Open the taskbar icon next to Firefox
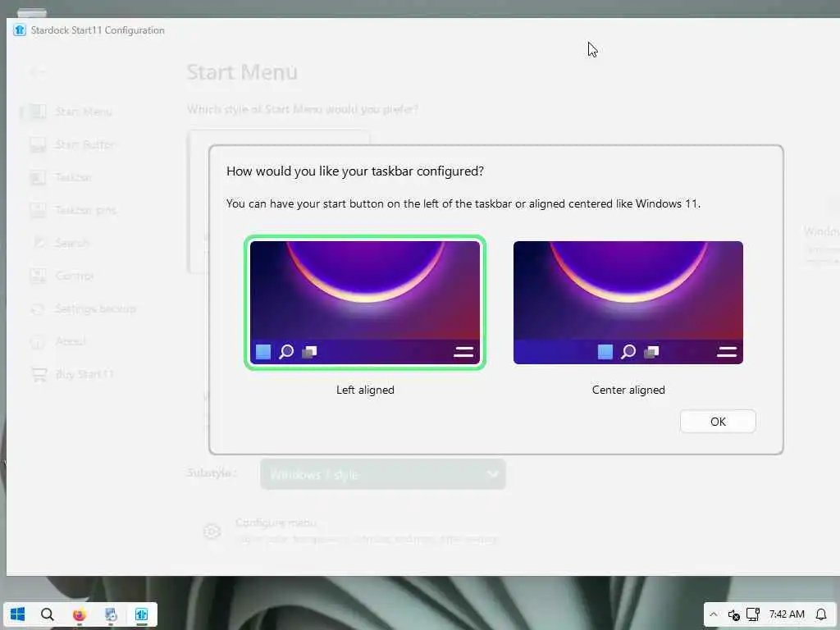The width and height of the screenshot is (840, 630). [x=111, y=614]
